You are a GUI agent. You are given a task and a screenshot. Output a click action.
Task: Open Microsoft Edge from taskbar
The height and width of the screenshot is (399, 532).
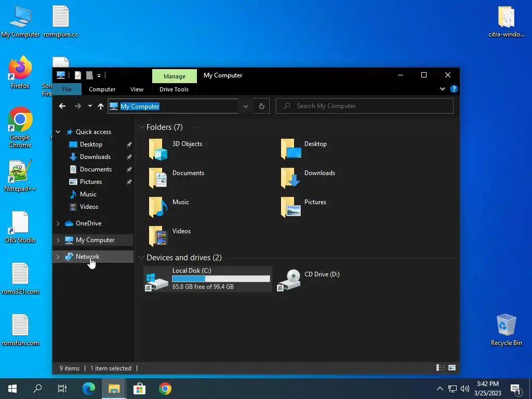coord(89,389)
